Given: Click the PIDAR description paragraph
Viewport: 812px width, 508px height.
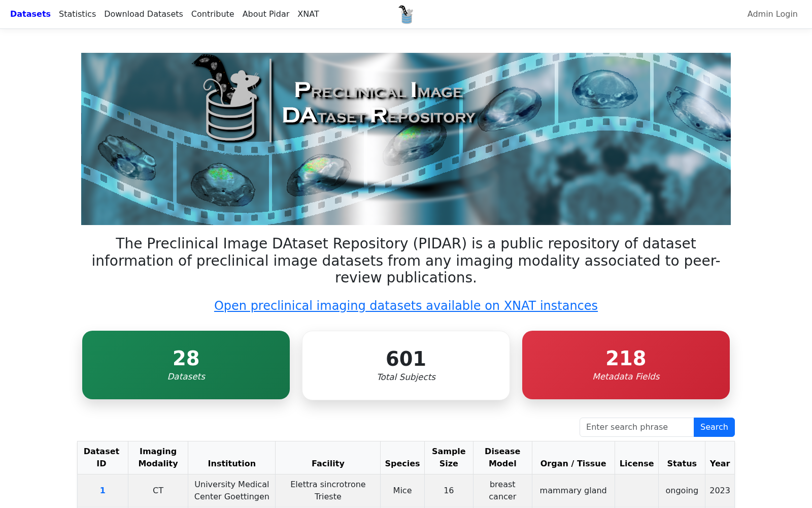Looking at the screenshot, I should [x=406, y=260].
